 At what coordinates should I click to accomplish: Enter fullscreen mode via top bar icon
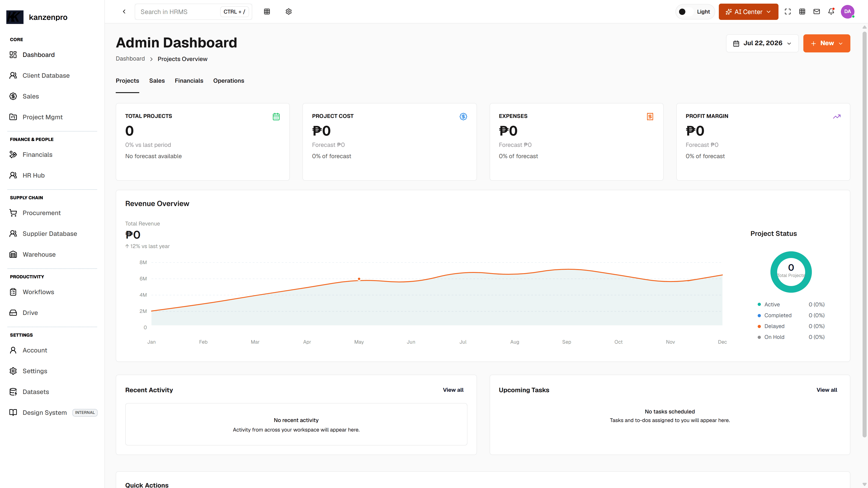(788, 12)
